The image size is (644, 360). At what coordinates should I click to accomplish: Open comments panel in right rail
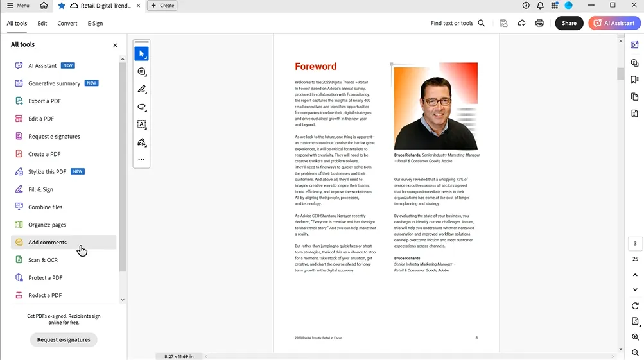[635, 63]
